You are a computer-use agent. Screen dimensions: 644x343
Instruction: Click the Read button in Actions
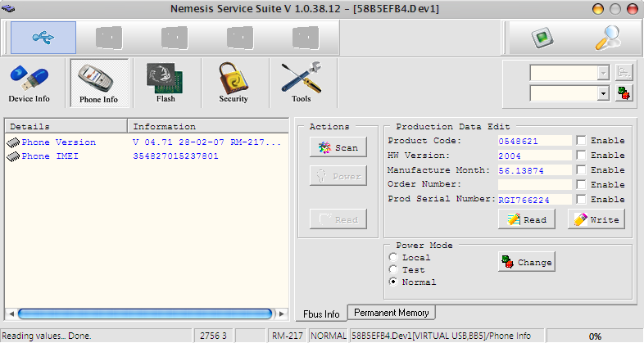point(338,219)
